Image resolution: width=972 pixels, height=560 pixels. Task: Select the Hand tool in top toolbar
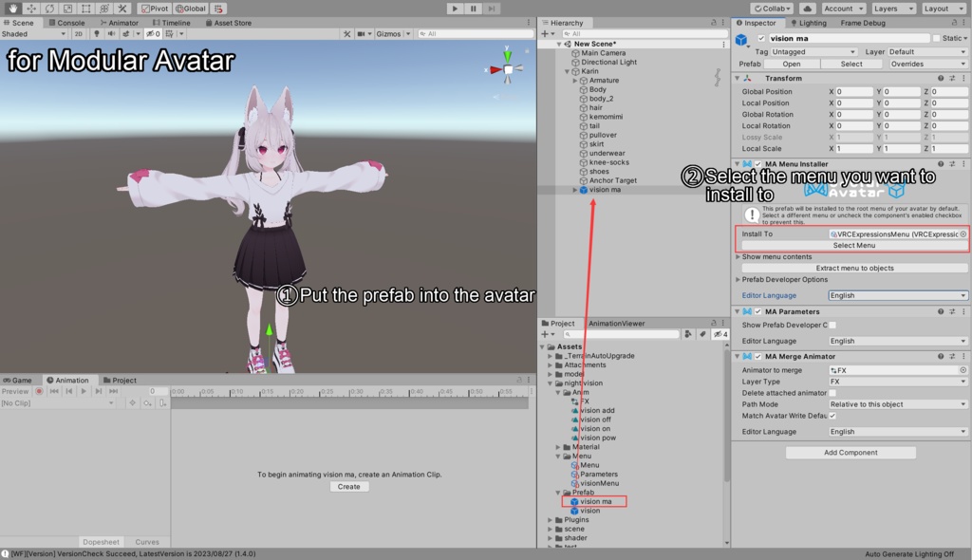coord(12,8)
